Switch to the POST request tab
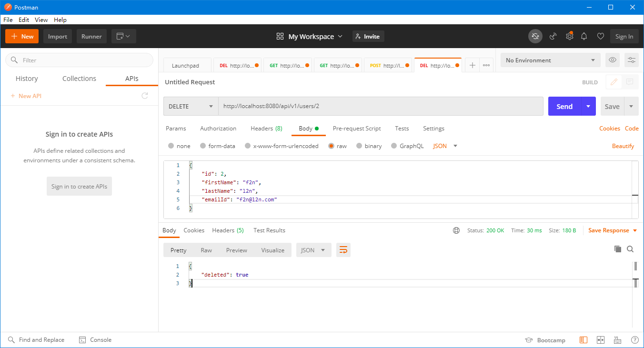 (388, 65)
